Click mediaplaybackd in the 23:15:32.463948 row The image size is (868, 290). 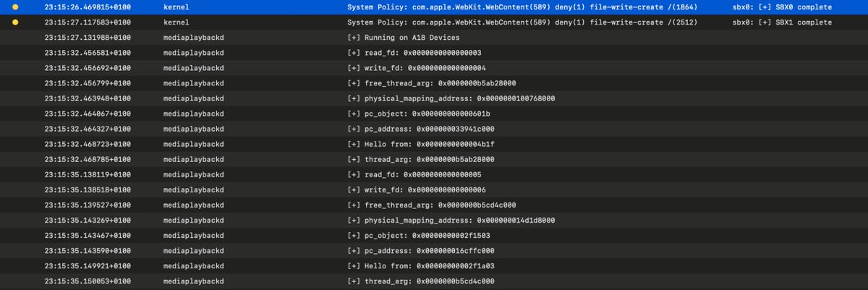(x=194, y=98)
